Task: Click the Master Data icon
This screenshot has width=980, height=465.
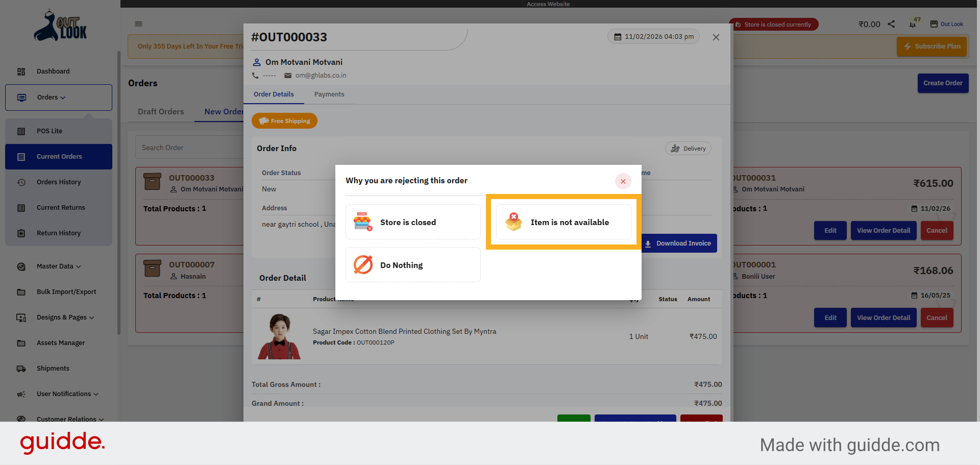Action: (21, 266)
